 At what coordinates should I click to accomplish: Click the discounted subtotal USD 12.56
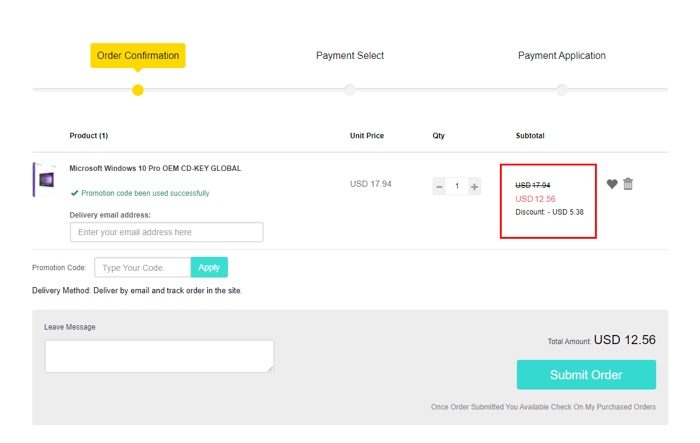[535, 199]
